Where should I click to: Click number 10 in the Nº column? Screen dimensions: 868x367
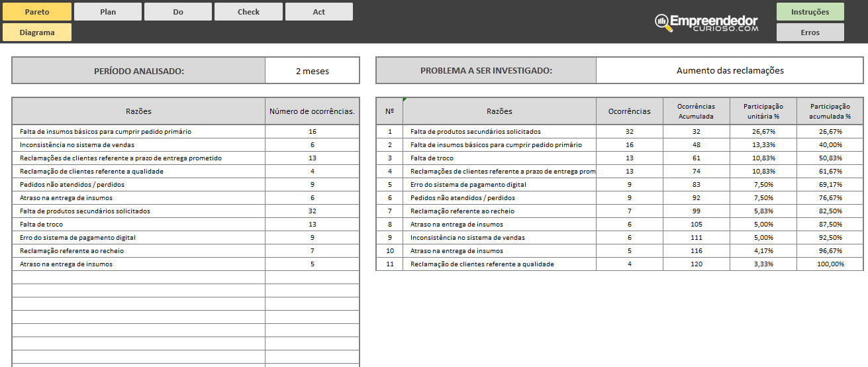tap(389, 250)
